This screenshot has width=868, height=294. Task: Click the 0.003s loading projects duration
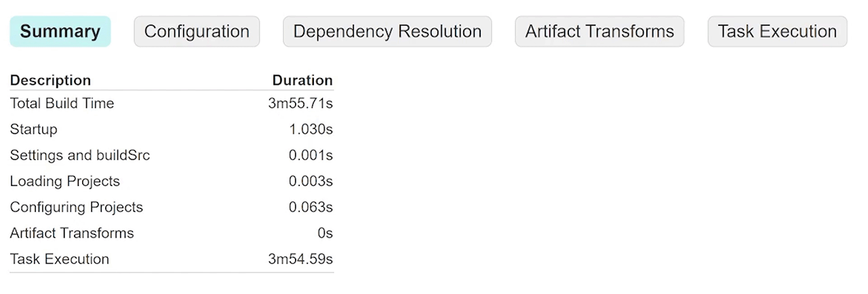[311, 181]
